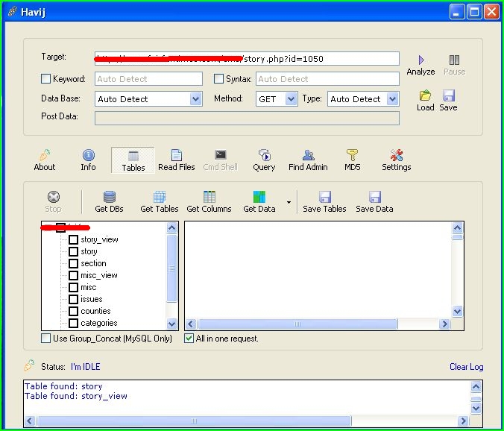Click data pane horizontal scroll left arrow
Viewport: 504px width, 431px height.
(x=191, y=324)
